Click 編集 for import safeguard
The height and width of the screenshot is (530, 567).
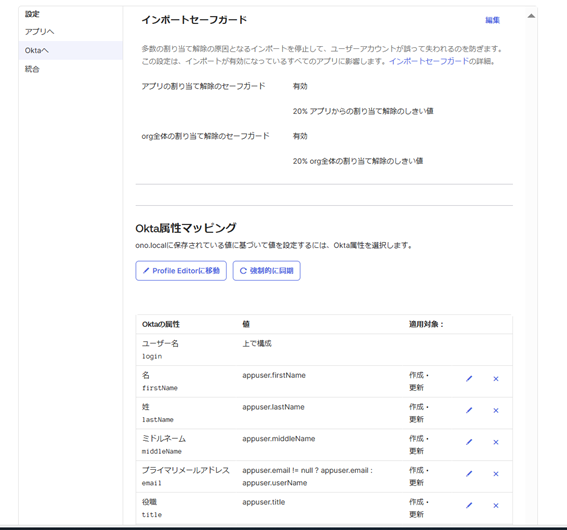point(492,20)
